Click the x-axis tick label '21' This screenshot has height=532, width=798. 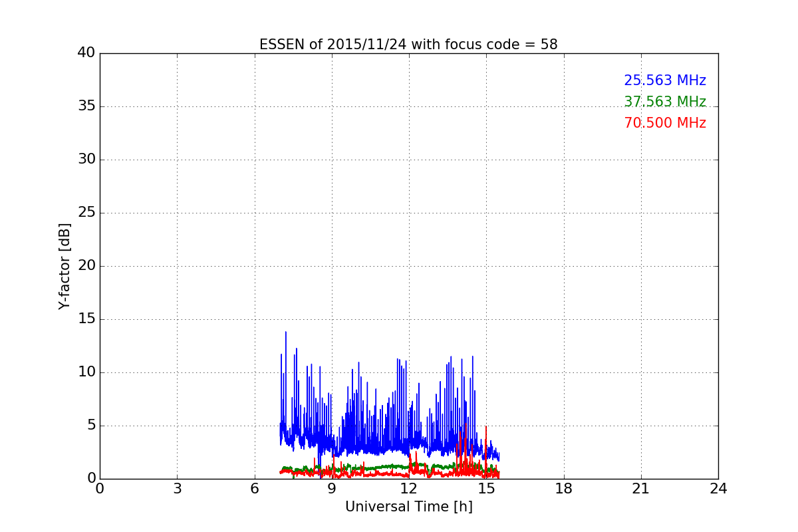tap(641, 489)
